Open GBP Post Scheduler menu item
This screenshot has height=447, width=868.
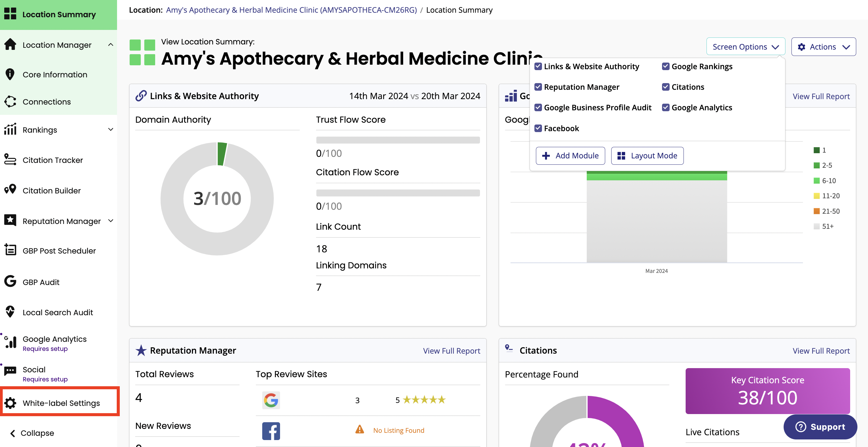point(59,251)
